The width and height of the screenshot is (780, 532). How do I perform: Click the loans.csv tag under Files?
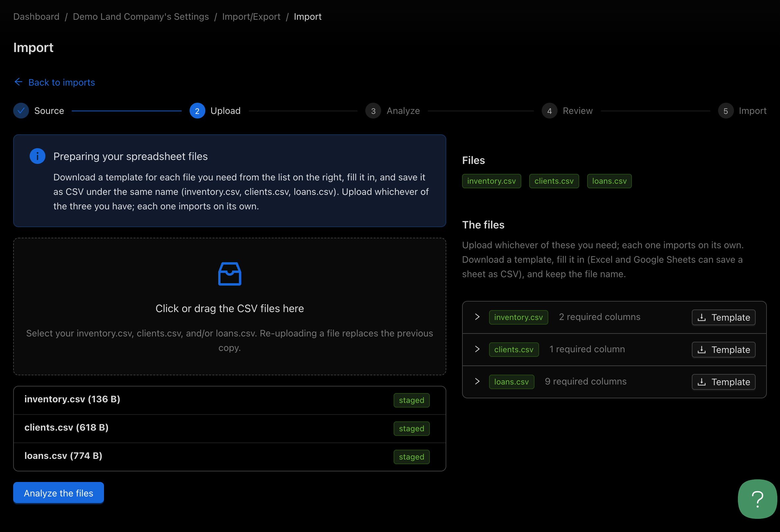coord(609,181)
